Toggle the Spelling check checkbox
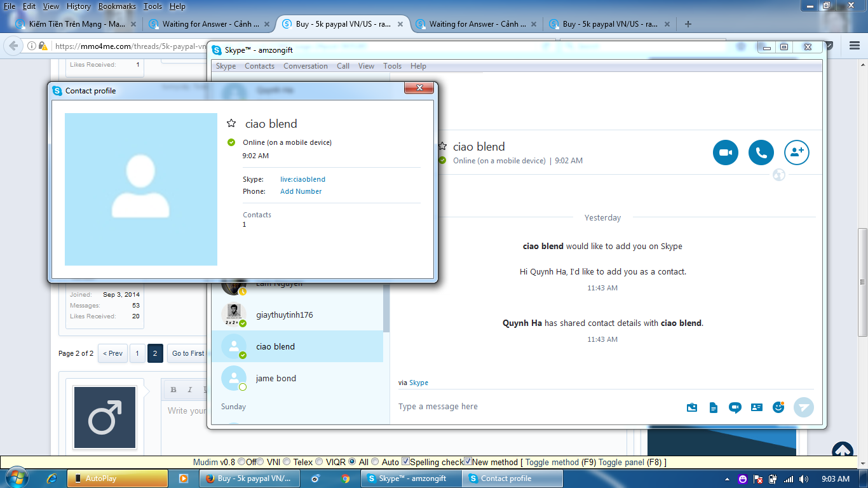This screenshot has height=488, width=868. [x=405, y=461]
